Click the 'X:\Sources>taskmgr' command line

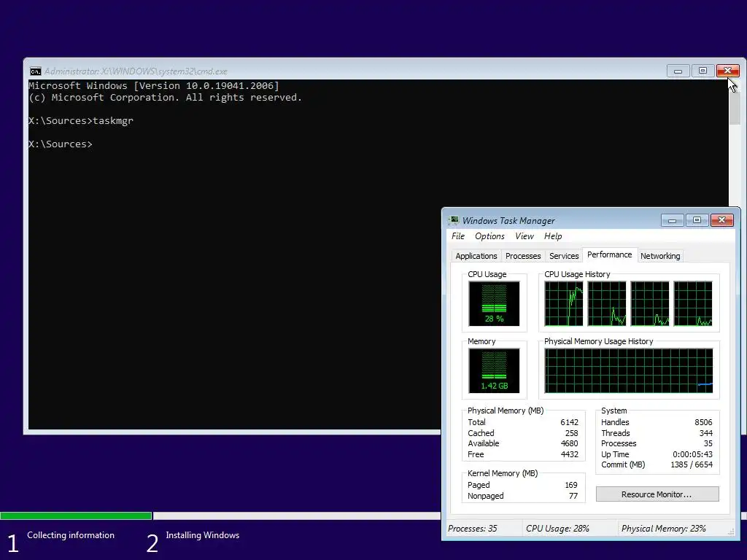coord(81,121)
